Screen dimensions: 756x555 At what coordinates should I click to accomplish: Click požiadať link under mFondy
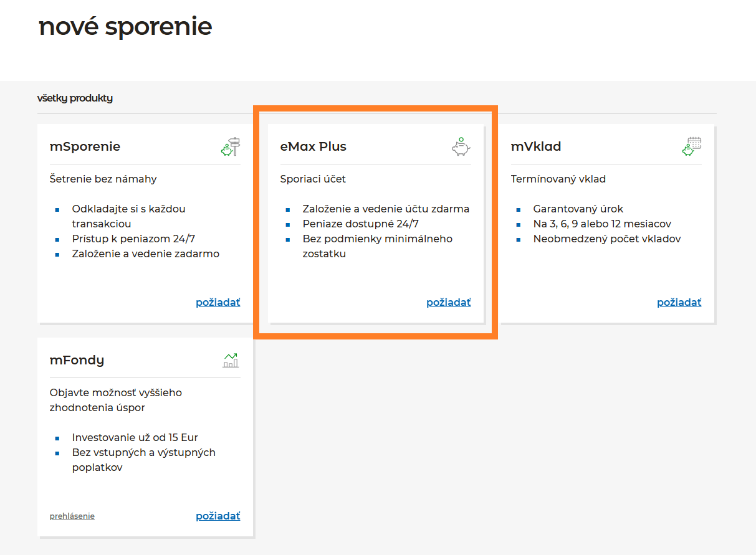point(218,516)
